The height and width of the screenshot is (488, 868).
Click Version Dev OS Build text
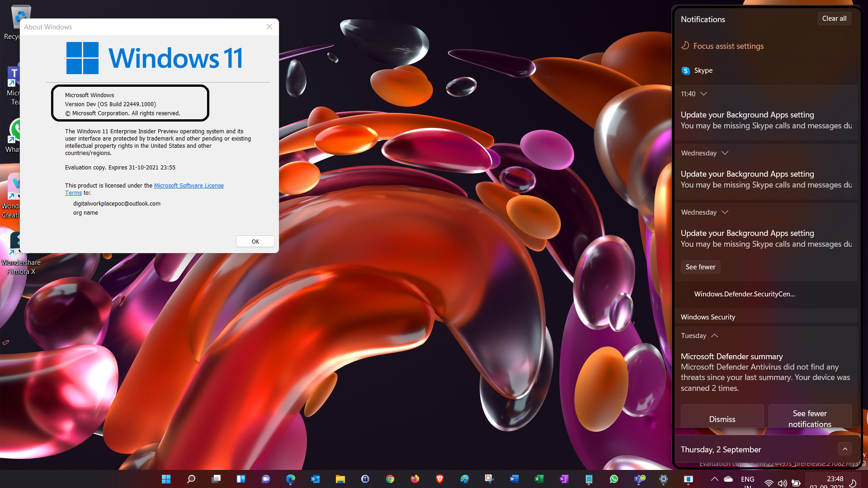click(110, 104)
